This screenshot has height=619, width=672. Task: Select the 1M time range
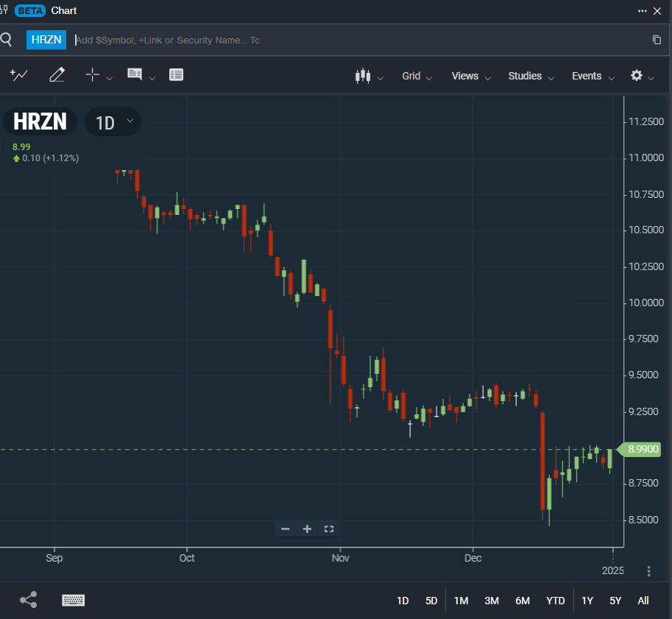point(461,601)
